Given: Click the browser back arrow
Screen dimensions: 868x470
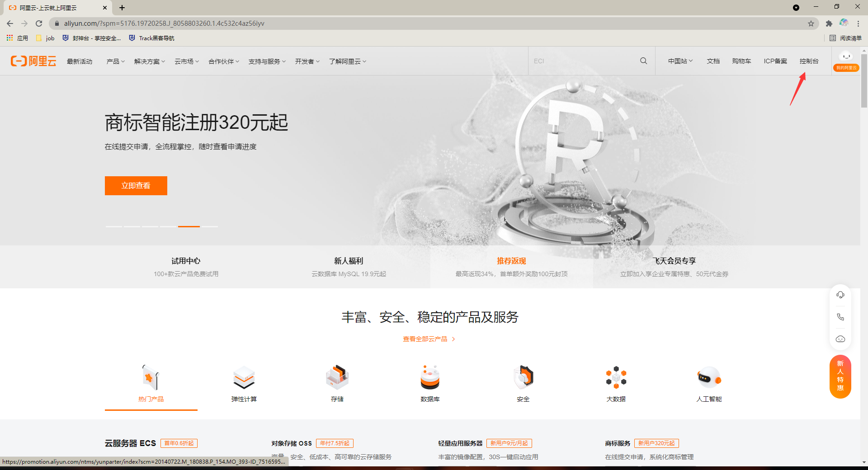Looking at the screenshot, I should coord(10,23).
